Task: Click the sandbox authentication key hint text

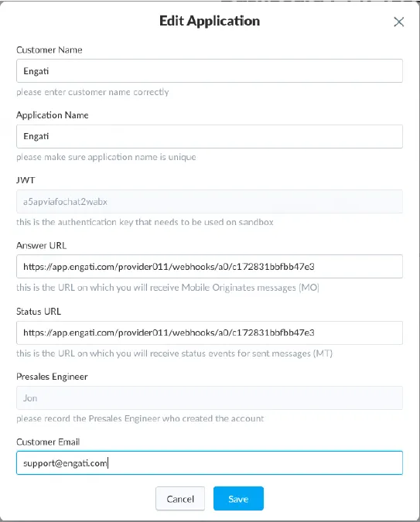Action: coord(145,222)
